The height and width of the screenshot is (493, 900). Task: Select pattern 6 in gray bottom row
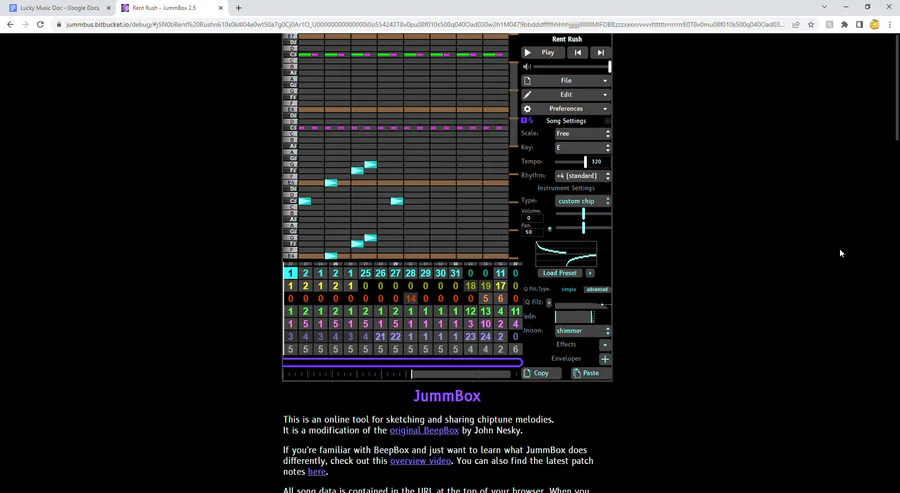515,349
